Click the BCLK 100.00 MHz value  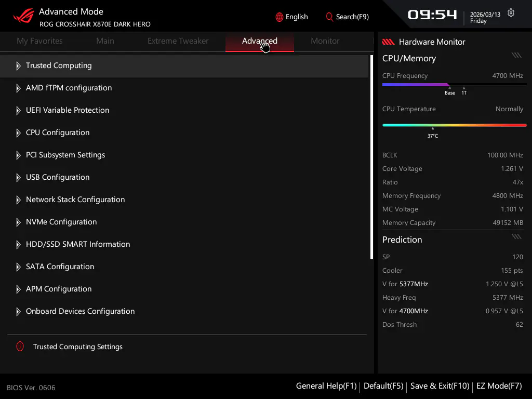click(x=505, y=155)
